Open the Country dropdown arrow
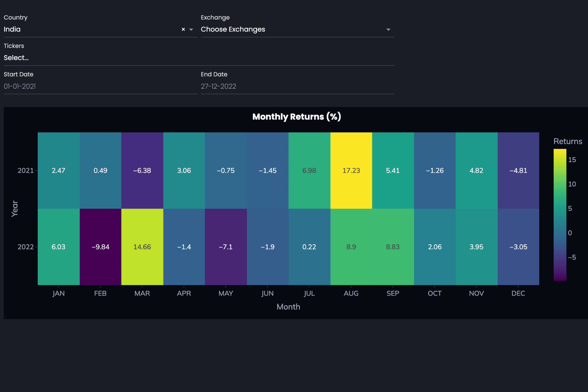This screenshot has width=588, height=392. click(191, 30)
